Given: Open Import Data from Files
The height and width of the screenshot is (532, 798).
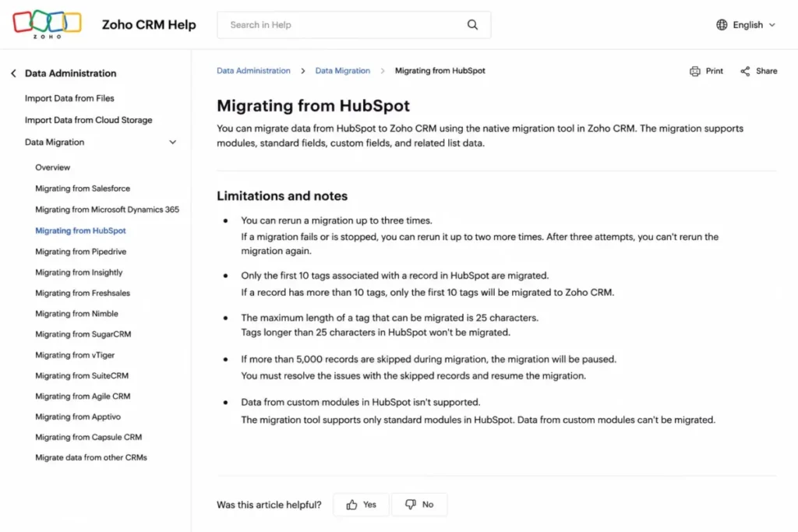Looking at the screenshot, I should tap(69, 98).
